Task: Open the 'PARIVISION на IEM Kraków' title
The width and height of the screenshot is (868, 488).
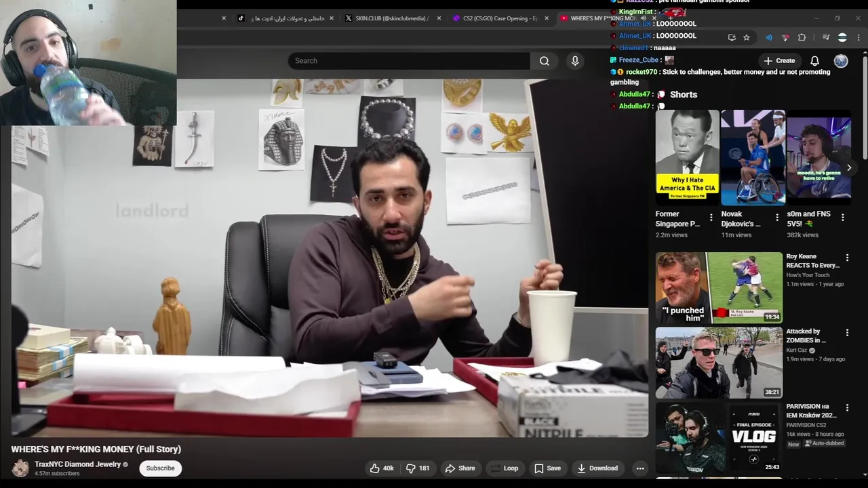Action: (811, 411)
